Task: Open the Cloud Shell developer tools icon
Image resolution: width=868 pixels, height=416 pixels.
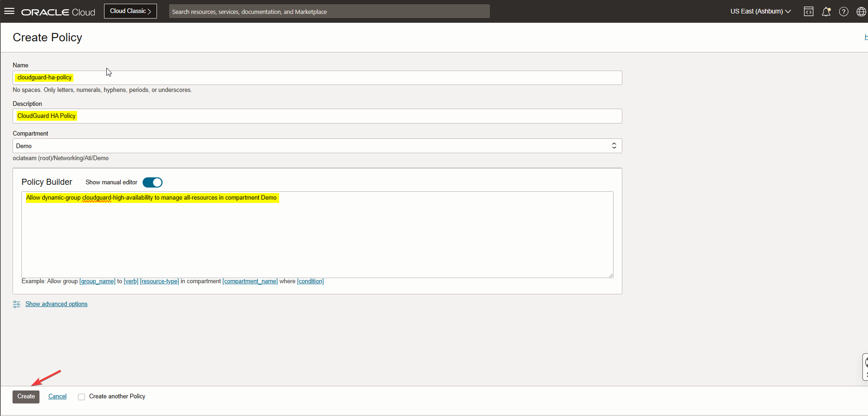Action: [809, 12]
